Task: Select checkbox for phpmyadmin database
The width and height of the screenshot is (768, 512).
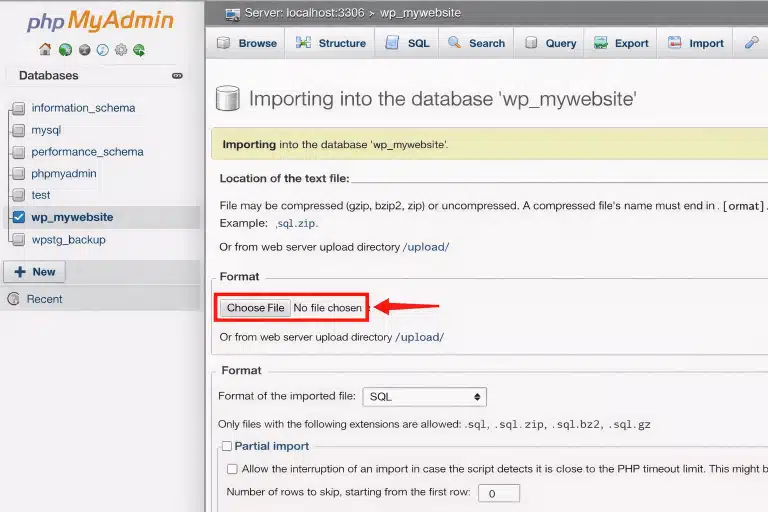Action: point(19,173)
